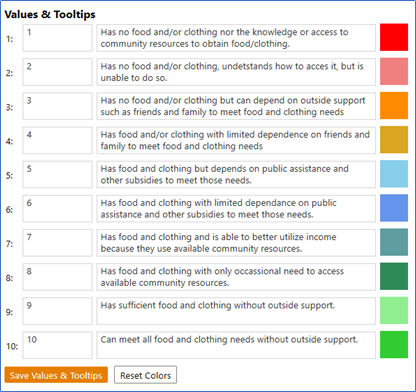Open the sky blue swatch for value 5
The width and height of the screenshot is (416, 392).
tap(394, 174)
